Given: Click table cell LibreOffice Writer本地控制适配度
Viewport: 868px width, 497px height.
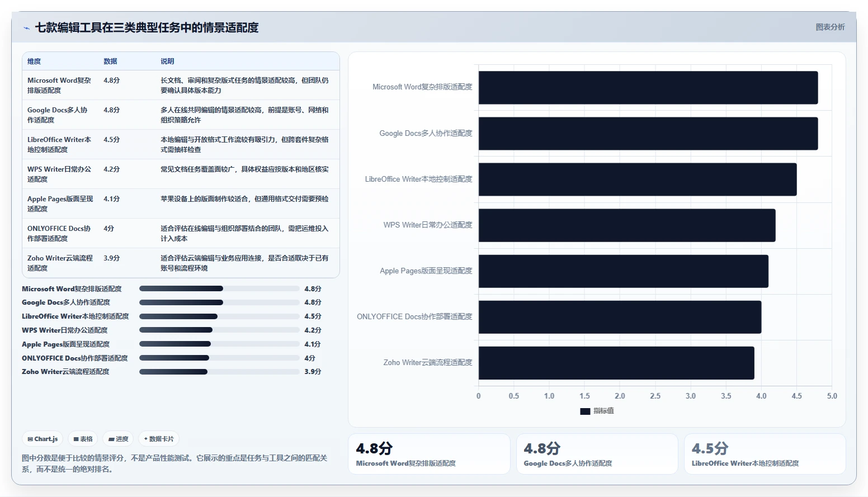Looking at the screenshot, I should (59, 144).
